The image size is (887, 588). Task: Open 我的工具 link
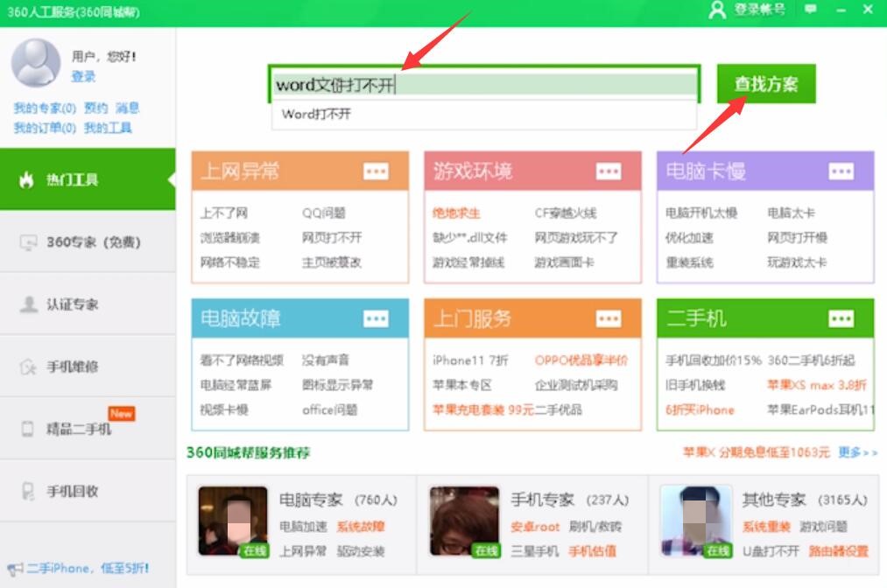click(x=108, y=128)
